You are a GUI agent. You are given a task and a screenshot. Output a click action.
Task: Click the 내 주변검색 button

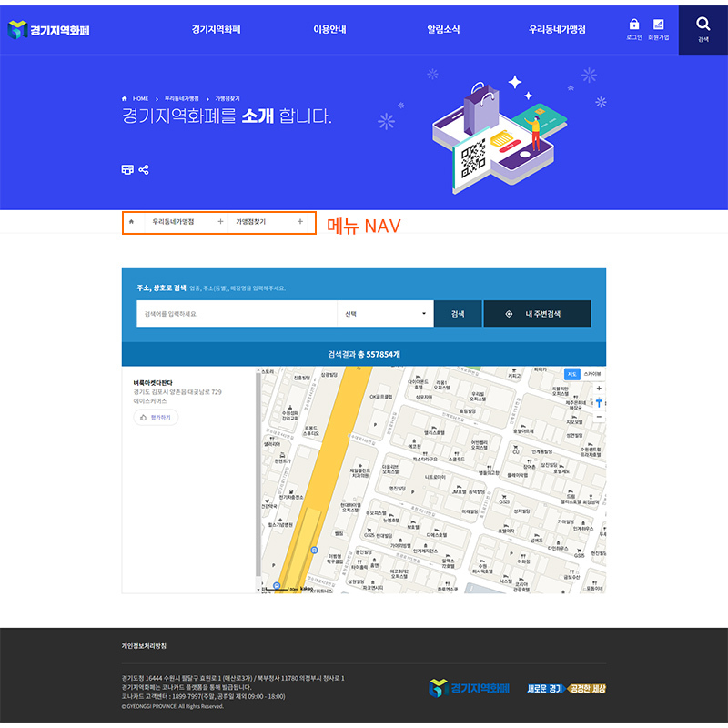tap(537, 314)
